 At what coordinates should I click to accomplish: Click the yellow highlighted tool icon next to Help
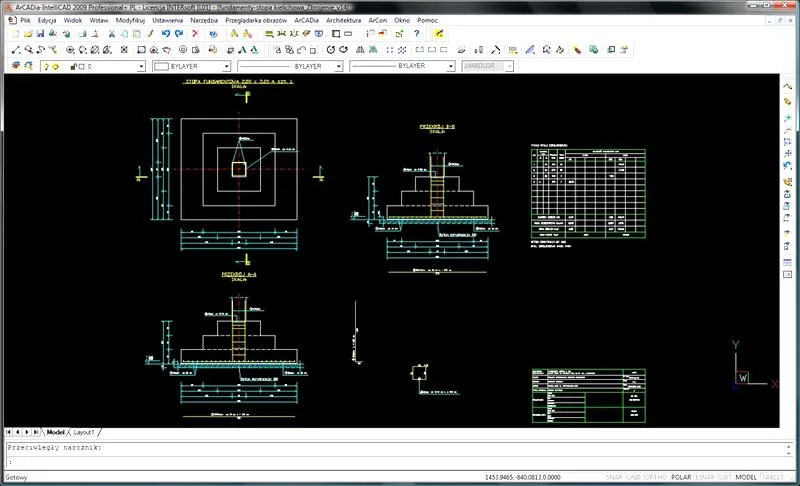click(x=439, y=34)
